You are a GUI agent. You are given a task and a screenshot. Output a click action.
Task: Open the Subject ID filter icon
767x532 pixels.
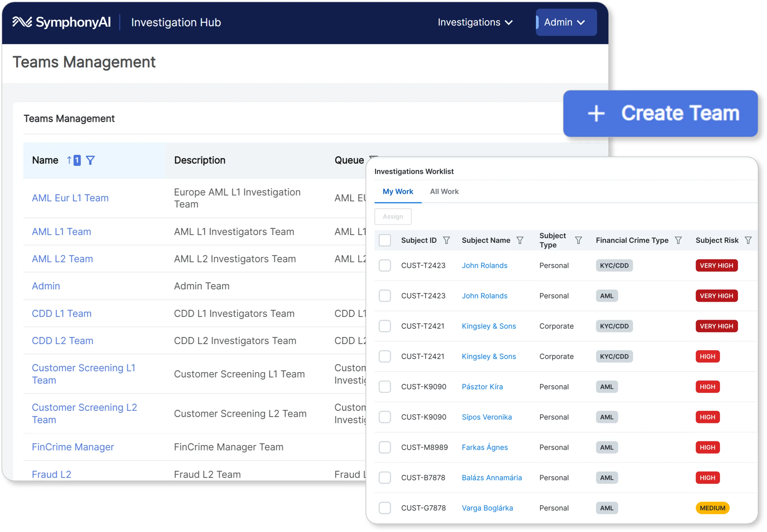pos(446,240)
